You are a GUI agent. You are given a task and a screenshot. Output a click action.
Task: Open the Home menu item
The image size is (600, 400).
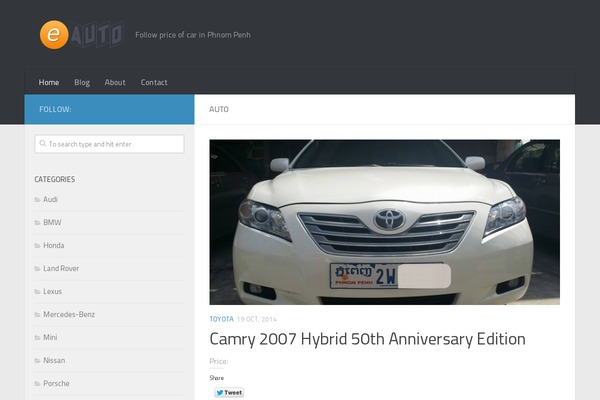tap(49, 82)
